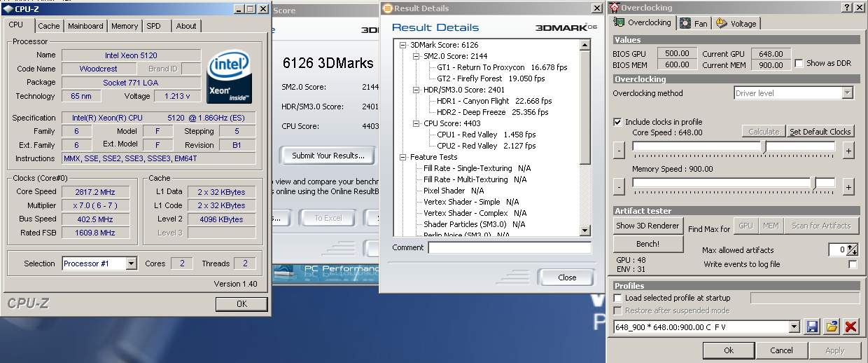868x363 pixels.
Task: Open the Processor #1 selection dropdown
Action: (131, 263)
